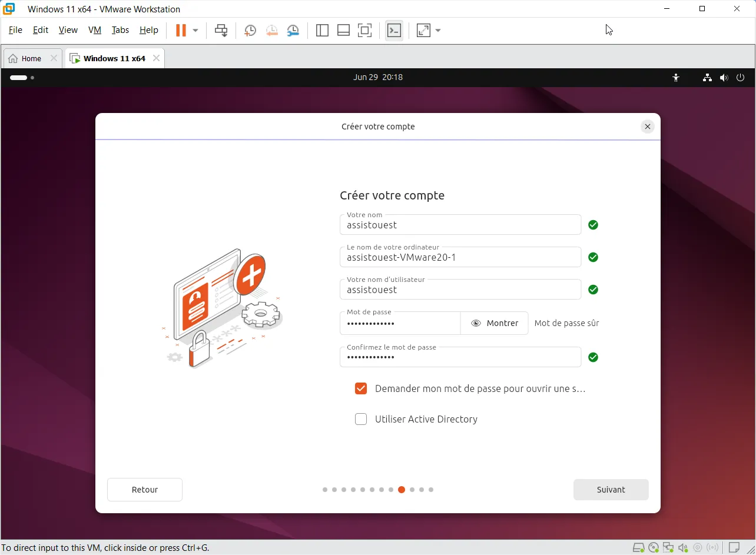The image size is (756, 555).
Task: Click green check beside Confirmez le mot de passe
Action: (593, 357)
